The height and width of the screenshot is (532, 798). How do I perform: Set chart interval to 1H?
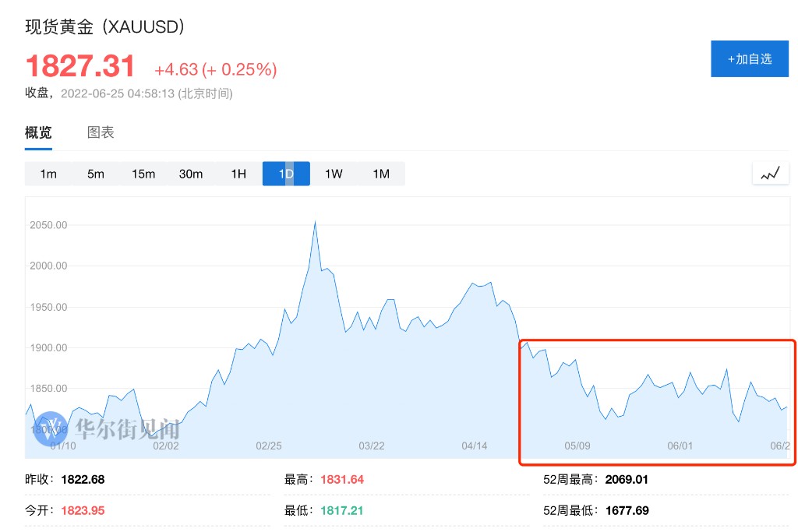coord(238,174)
